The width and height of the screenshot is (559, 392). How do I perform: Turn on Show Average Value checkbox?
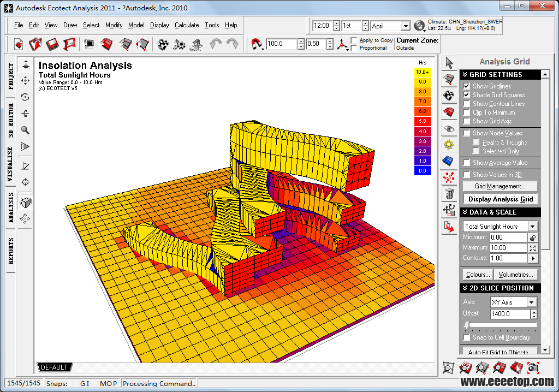(x=467, y=163)
